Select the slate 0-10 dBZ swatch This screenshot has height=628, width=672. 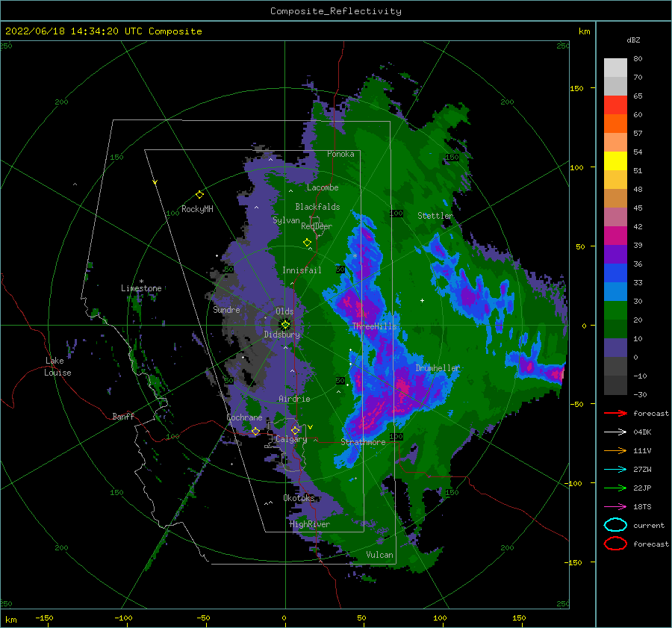coord(615,348)
